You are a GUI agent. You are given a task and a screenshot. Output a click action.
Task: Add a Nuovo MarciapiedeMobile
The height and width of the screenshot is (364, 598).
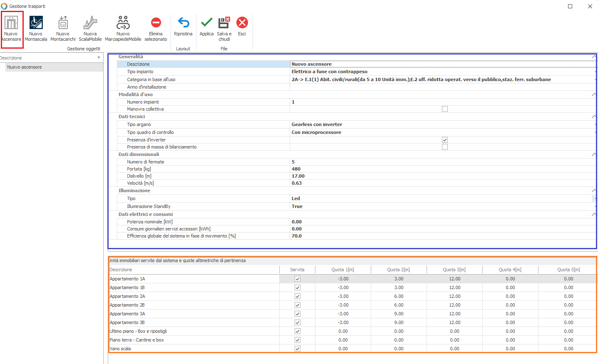point(123,23)
